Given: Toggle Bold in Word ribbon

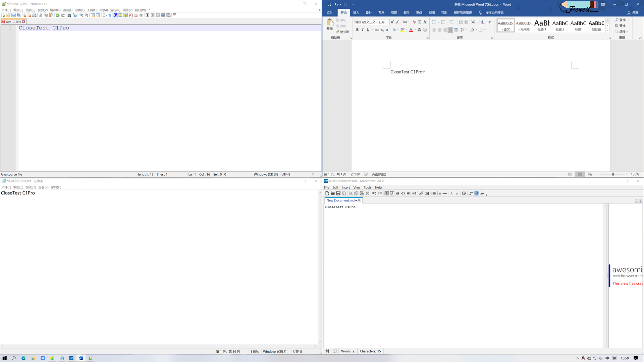Looking at the screenshot, I should [357, 30].
